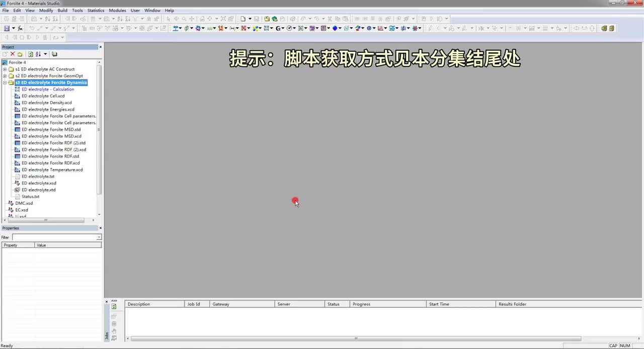644x349 pixels.
Task: Open the Modules menu
Action: click(x=117, y=10)
